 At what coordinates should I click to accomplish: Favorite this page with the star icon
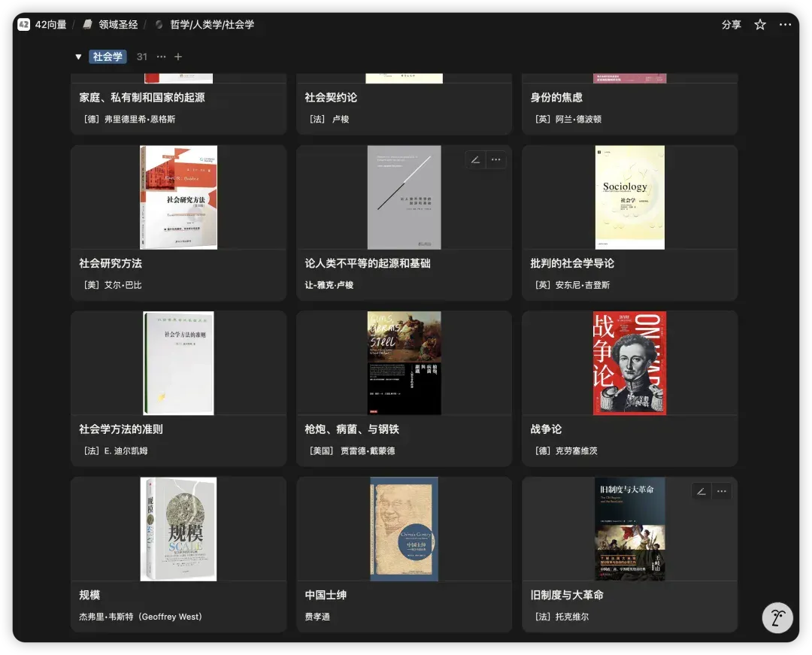(759, 24)
